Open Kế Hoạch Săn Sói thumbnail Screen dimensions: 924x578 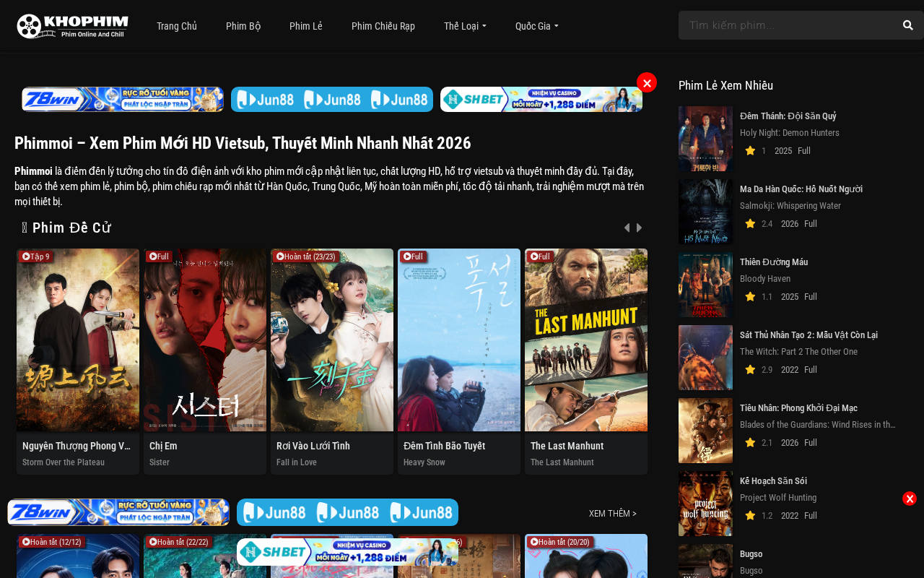[x=705, y=504]
